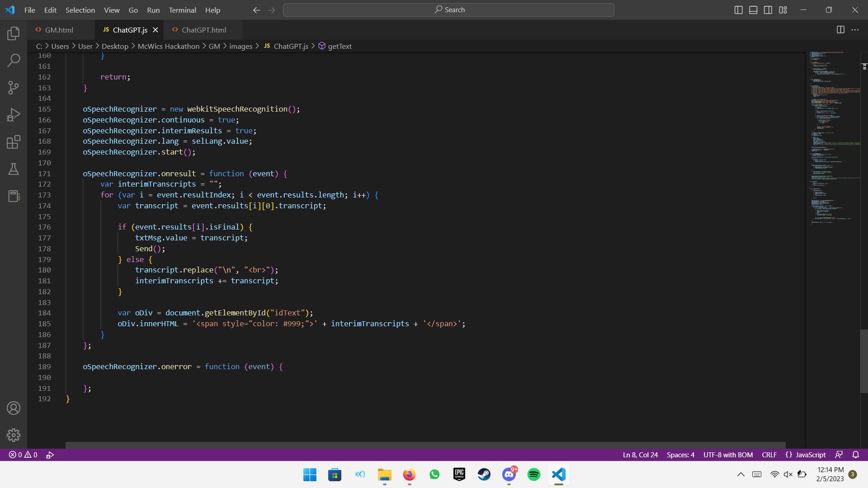Screen dimensions: 868x488
Task: Switch to the ChatGPT.html tab
Action: pos(203,30)
